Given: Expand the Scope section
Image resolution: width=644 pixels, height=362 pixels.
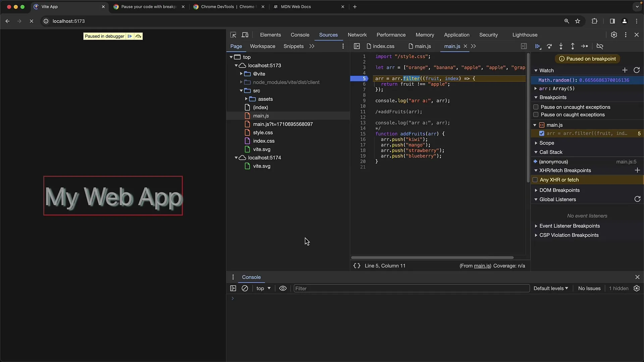Looking at the screenshot, I should point(536,143).
